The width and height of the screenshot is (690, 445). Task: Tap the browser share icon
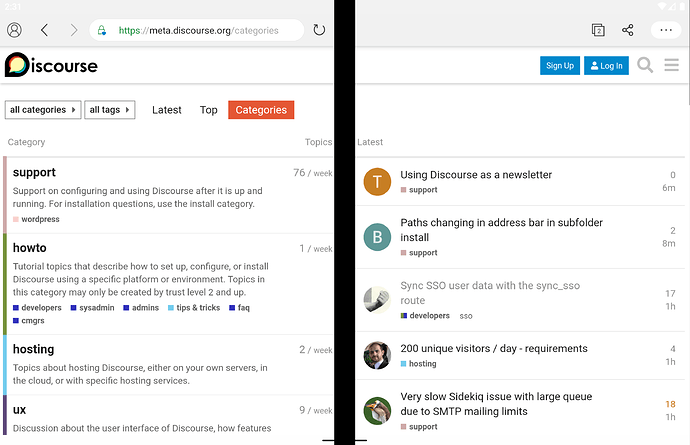pyautogui.click(x=628, y=30)
